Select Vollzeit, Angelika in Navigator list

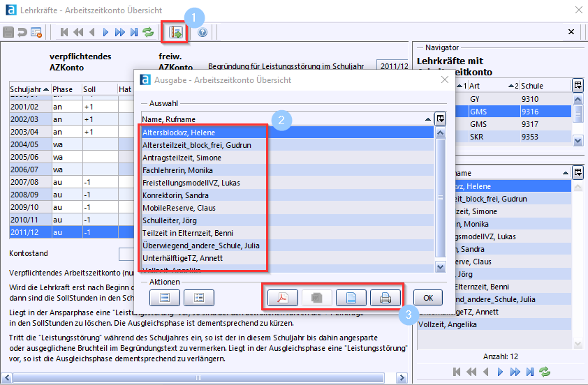tap(494, 324)
